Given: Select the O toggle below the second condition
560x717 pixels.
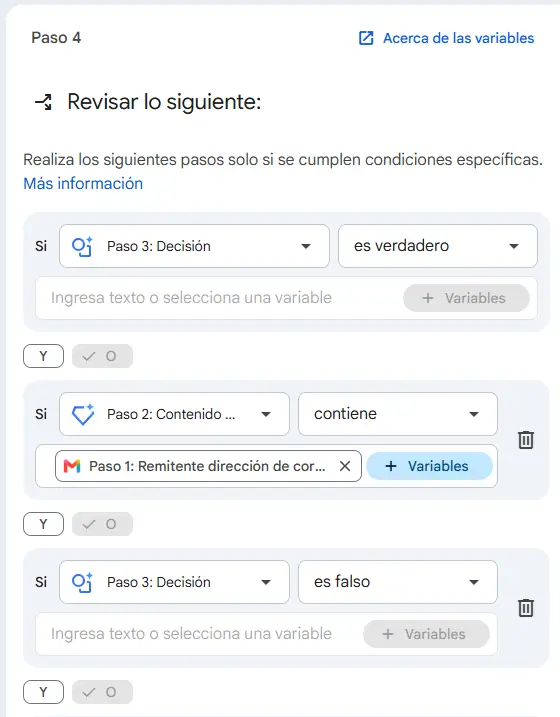Looking at the screenshot, I should 102,524.
